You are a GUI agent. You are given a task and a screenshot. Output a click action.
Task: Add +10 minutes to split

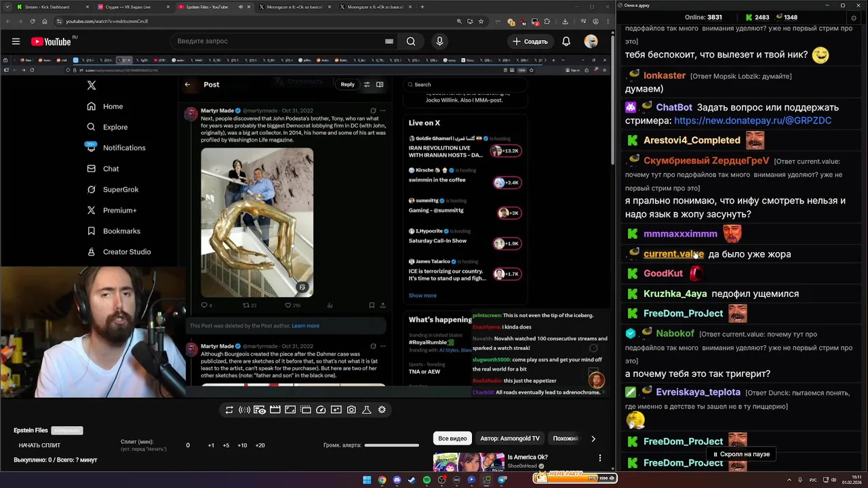[x=242, y=445]
